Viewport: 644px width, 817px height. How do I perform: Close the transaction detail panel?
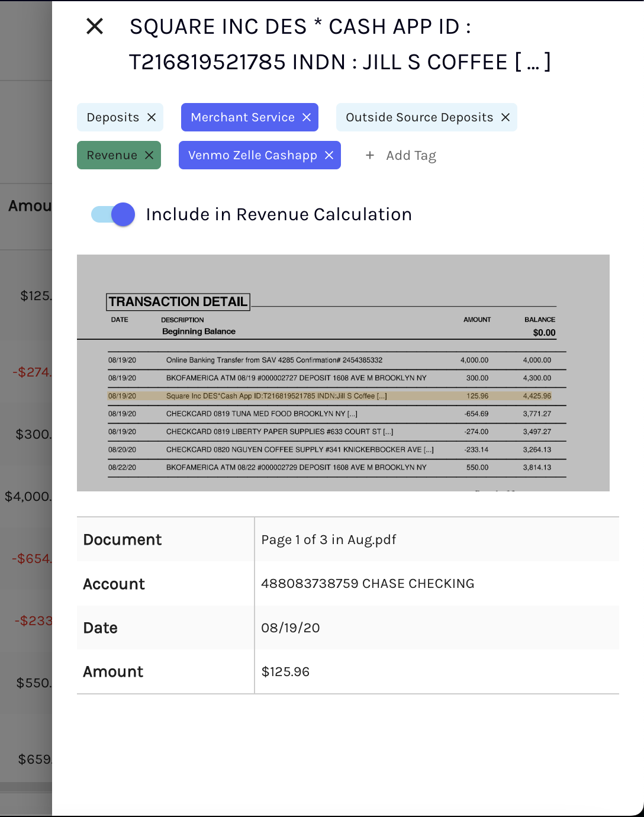click(x=95, y=26)
